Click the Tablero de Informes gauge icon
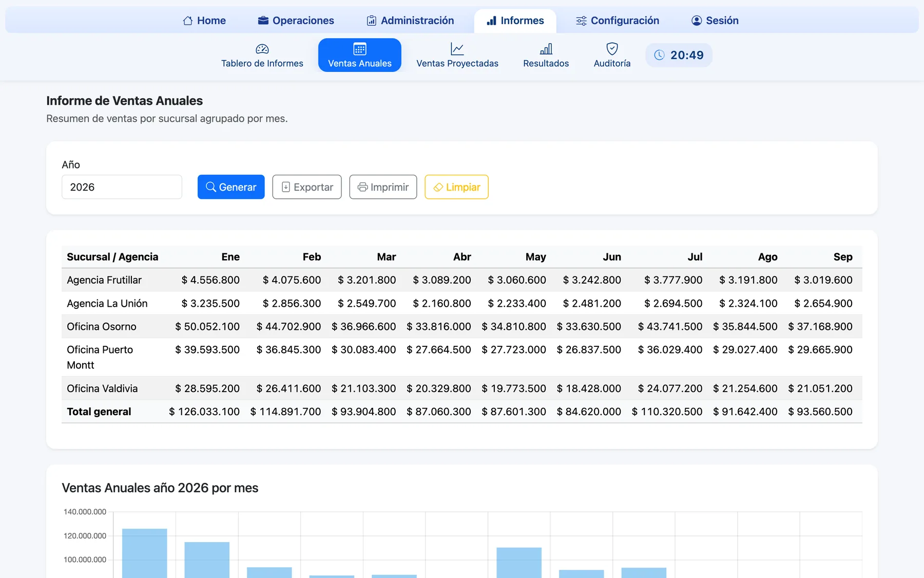Screen dimensions: 924x578 (x=262, y=49)
